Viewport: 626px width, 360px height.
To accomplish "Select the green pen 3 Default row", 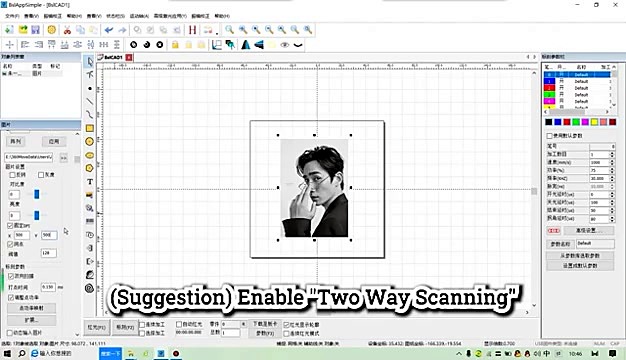I will (x=577, y=95).
